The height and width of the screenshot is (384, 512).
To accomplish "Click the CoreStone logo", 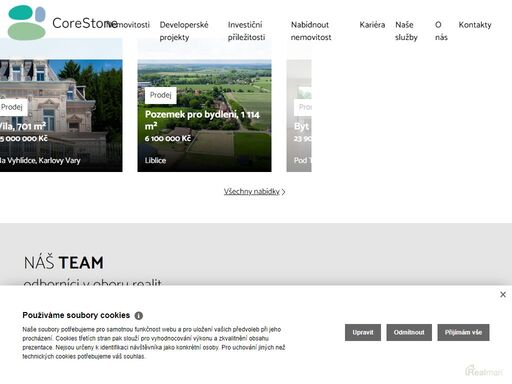I will tap(62, 23).
